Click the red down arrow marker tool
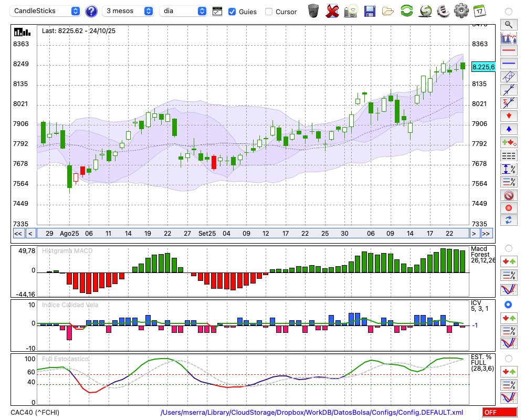 pos(509,116)
